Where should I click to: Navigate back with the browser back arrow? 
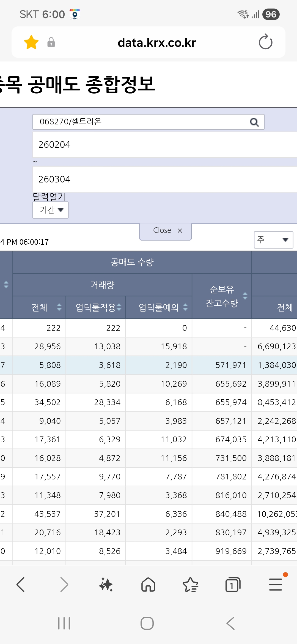(21, 585)
